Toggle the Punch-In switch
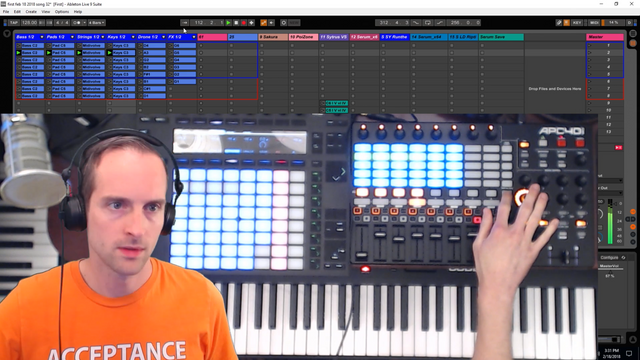 coord(416,23)
